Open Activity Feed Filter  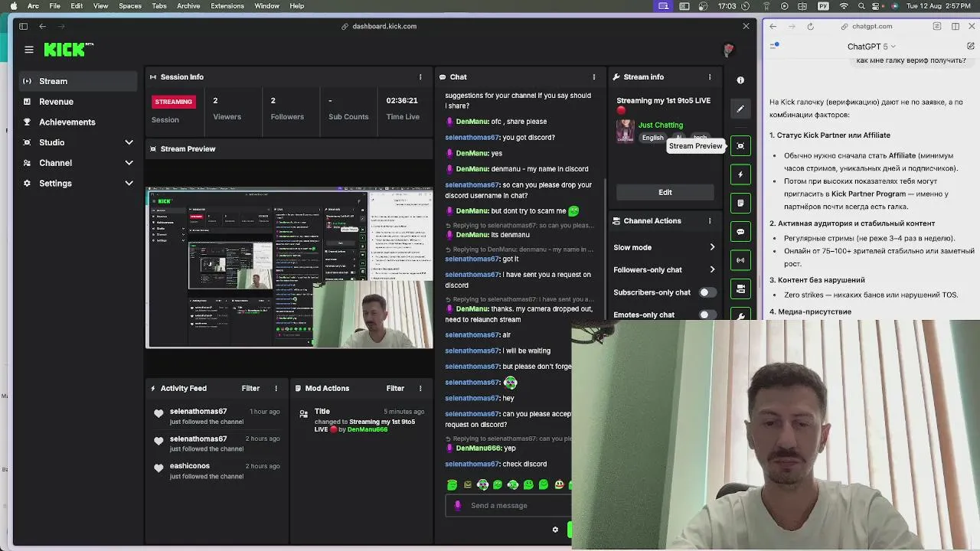point(250,389)
